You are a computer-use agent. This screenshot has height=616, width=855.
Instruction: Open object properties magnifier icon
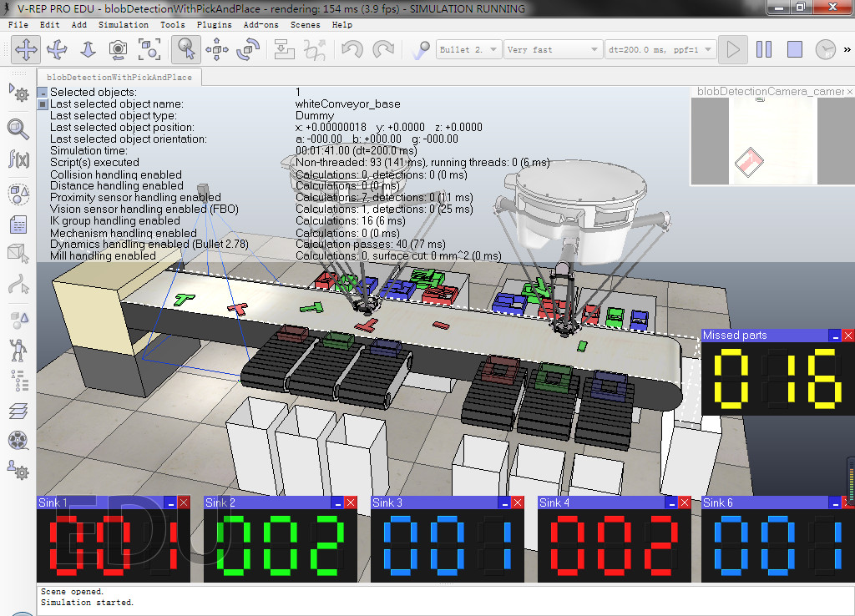(x=18, y=129)
